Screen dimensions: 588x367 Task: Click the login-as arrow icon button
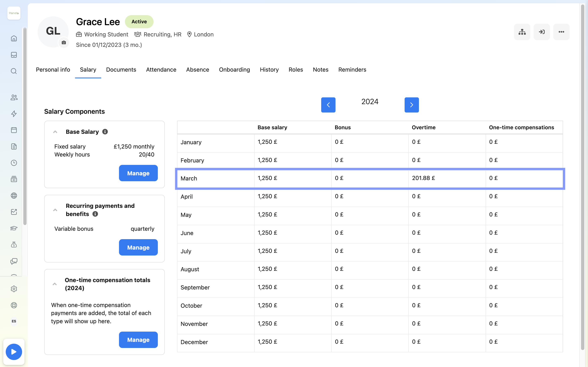coord(542,32)
